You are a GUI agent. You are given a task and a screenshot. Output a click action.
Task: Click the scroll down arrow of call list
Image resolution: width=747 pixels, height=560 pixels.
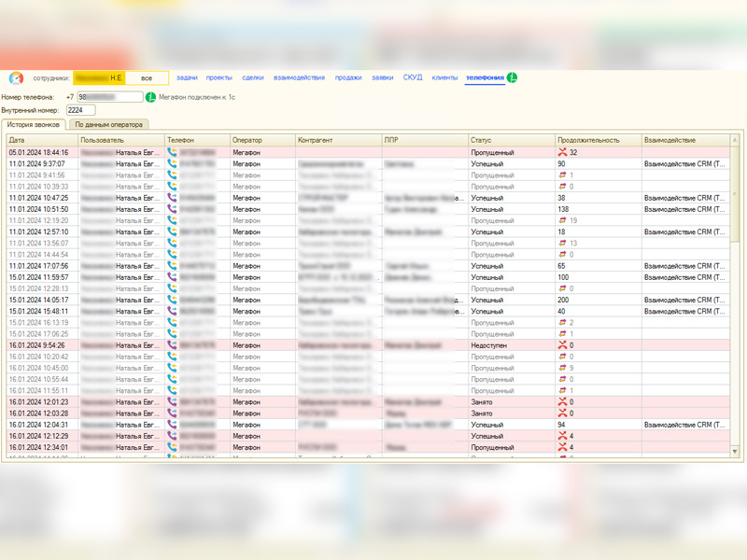click(x=735, y=452)
